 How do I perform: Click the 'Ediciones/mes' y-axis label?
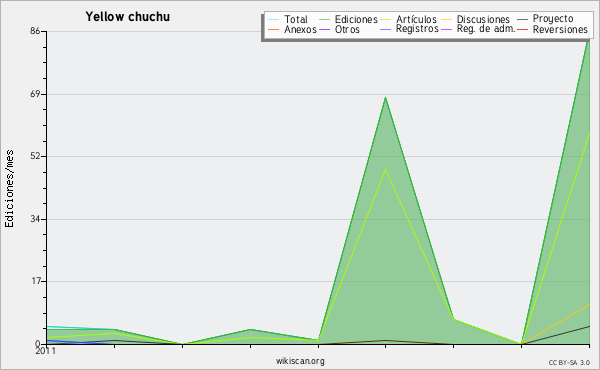point(9,188)
